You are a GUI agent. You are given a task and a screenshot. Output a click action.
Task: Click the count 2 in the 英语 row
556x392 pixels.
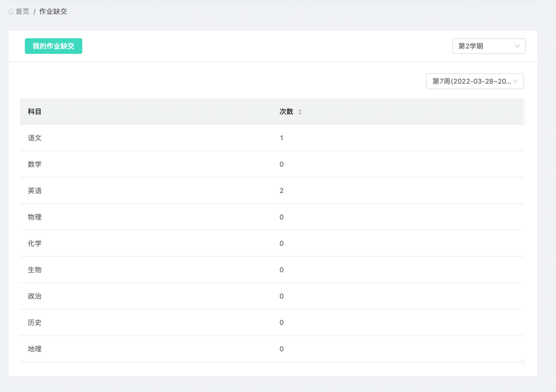tap(282, 191)
